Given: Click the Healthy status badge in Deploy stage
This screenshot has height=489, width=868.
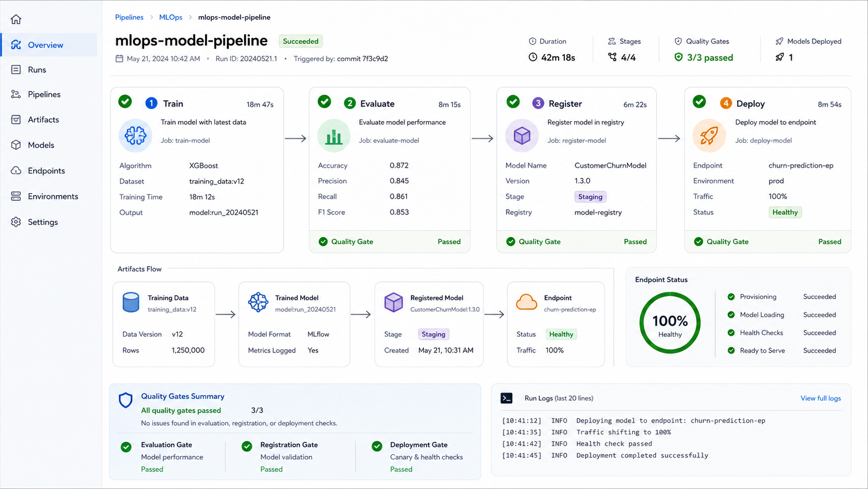Looking at the screenshot, I should pos(785,212).
